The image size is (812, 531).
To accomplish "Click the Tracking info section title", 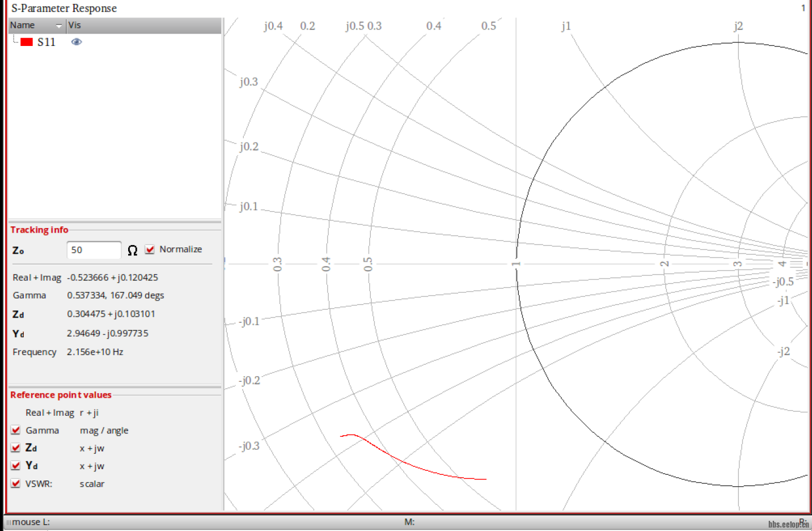I will click(x=39, y=230).
